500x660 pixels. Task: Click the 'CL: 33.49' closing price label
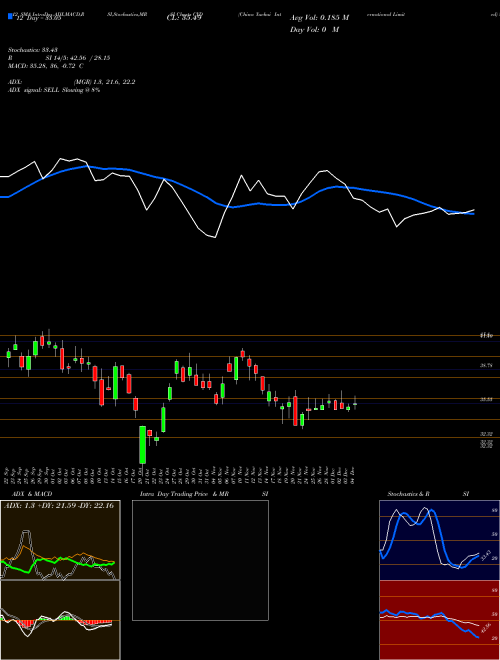(184, 18)
